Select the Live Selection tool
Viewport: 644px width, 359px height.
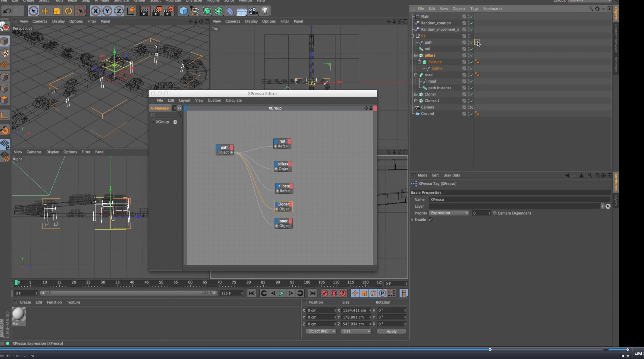33,11
